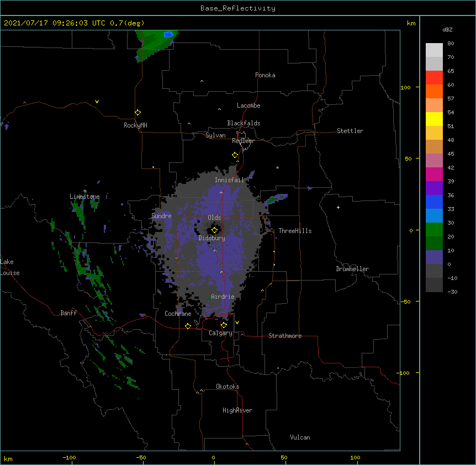
Task: Click the 0 tick on the bottom axis
Action: [214, 457]
